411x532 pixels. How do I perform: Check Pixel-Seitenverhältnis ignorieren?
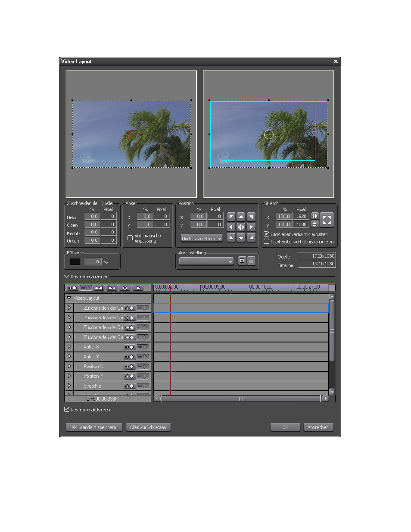click(267, 241)
